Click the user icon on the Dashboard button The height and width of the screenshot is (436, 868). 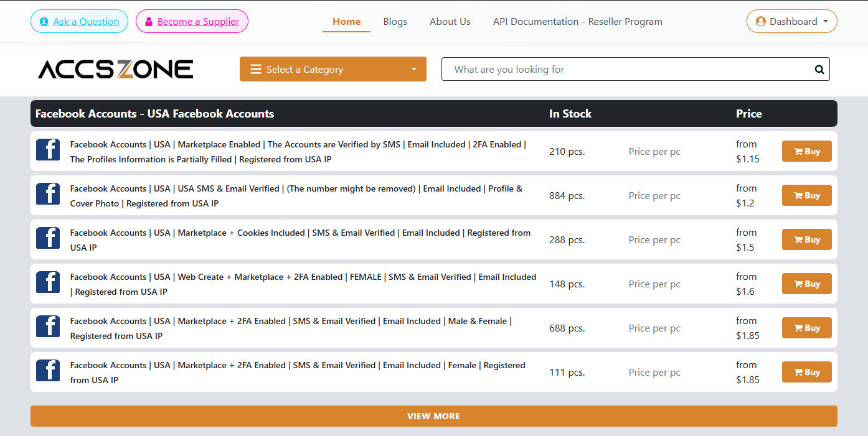[x=761, y=21]
